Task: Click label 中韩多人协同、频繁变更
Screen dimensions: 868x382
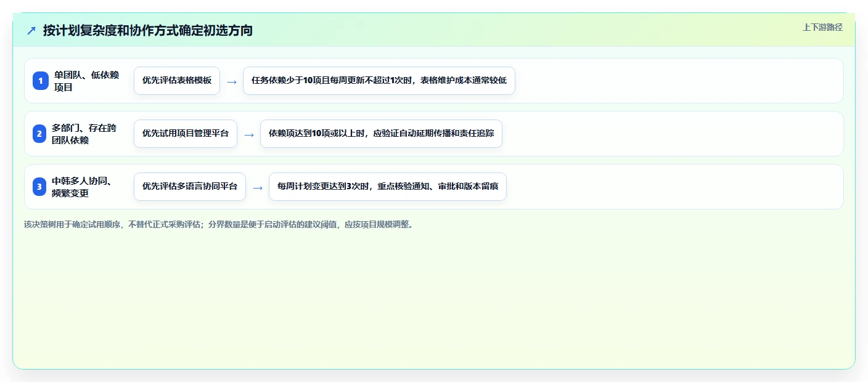Action: (x=82, y=187)
